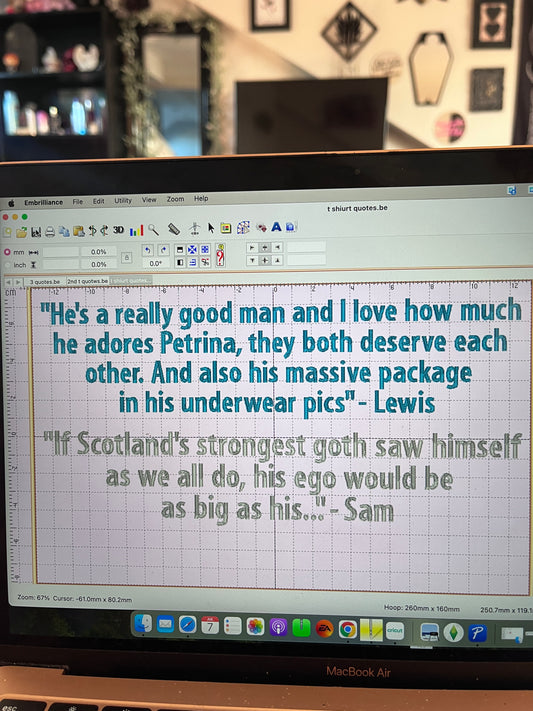Image resolution: width=533 pixels, height=711 pixels.
Task: Open the thread color bars icon
Action: pyautogui.click(x=136, y=230)
